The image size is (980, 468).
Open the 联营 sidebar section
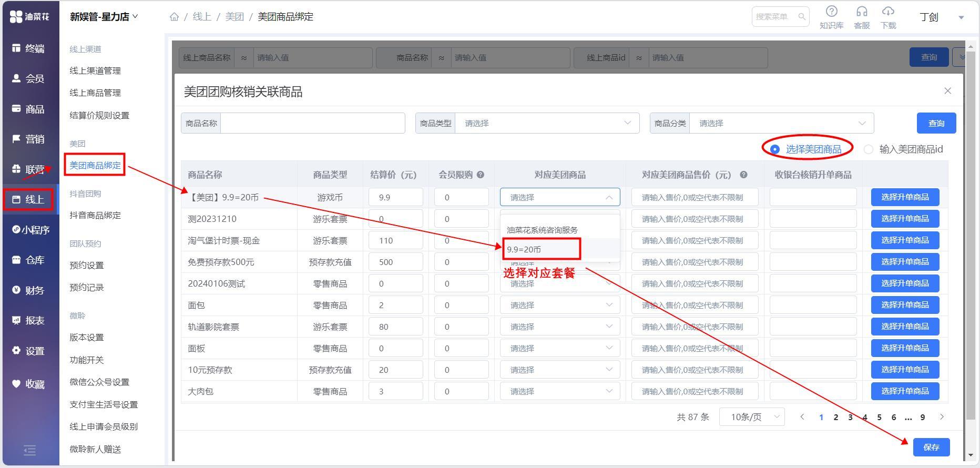coord(29,169)
